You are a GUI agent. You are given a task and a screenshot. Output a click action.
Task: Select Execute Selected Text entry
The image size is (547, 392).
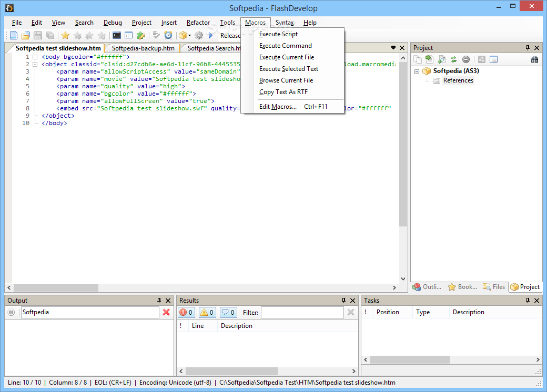(292, 69)
